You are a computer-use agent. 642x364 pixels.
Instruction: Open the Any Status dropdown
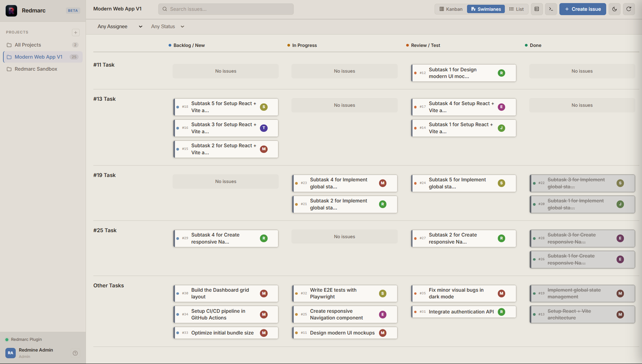(x=168, y=27)
